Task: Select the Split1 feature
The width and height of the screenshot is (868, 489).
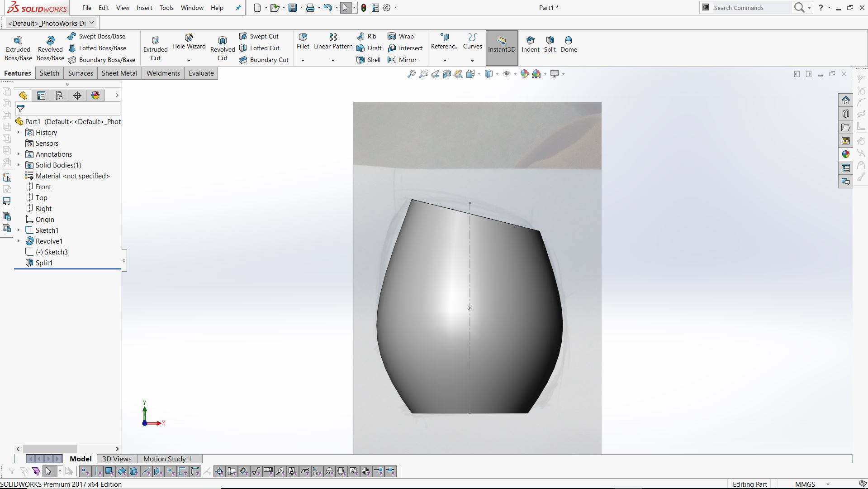Action: click(39, 263)
